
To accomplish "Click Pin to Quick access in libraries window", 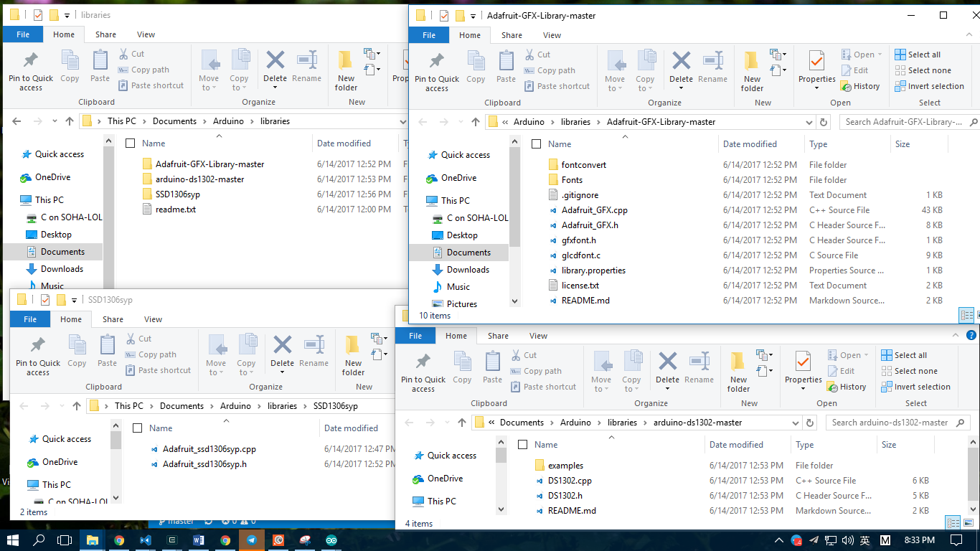I will pos(31,72).
